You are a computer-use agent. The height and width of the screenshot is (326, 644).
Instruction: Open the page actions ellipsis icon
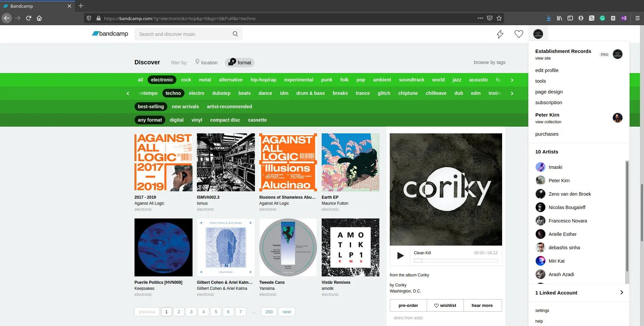click(480, 18)
